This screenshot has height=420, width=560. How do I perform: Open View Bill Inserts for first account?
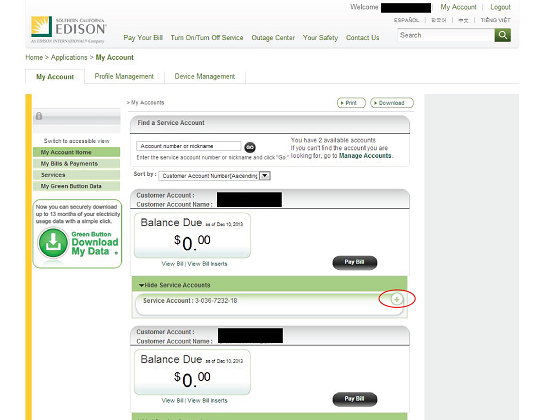(x=208, y=264)
